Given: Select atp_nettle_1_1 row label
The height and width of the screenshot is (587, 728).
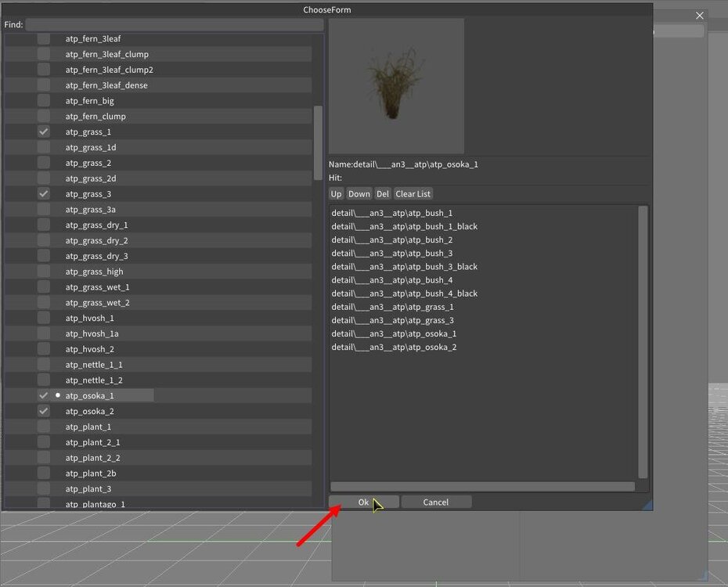Looking at the screenshot, I should [x=94, y=365].
